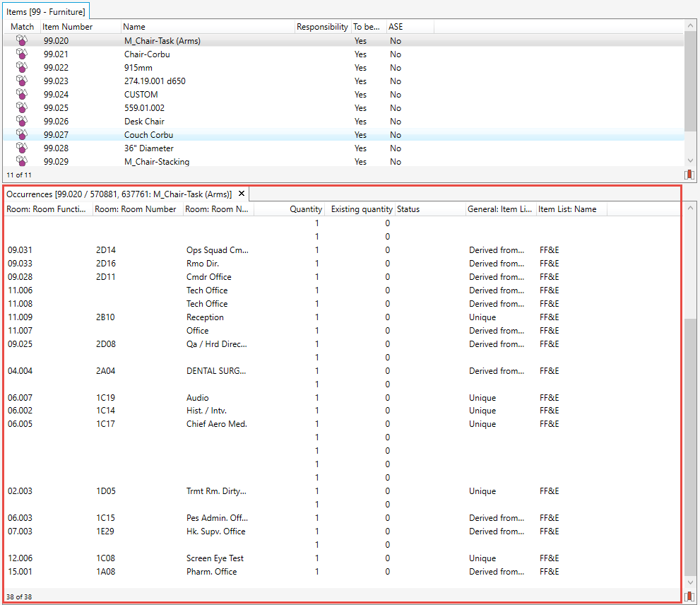Click match icon beside Desk Chair

[22, 122]
